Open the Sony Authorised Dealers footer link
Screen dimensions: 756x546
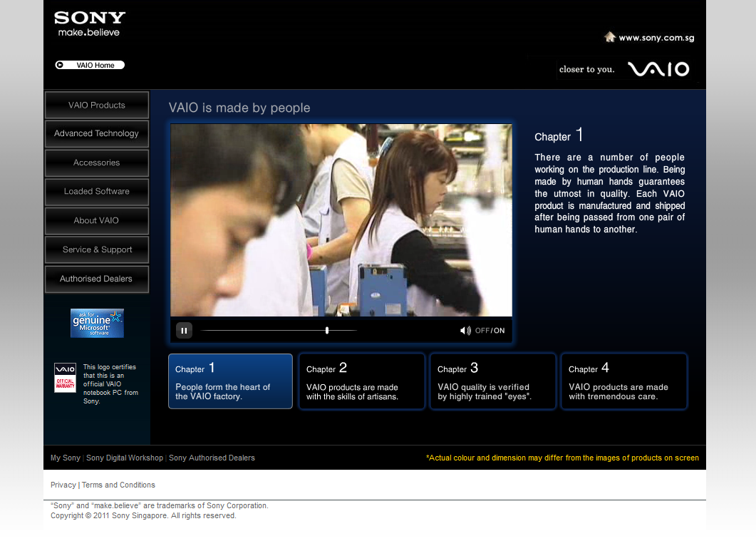coord(212,458)
